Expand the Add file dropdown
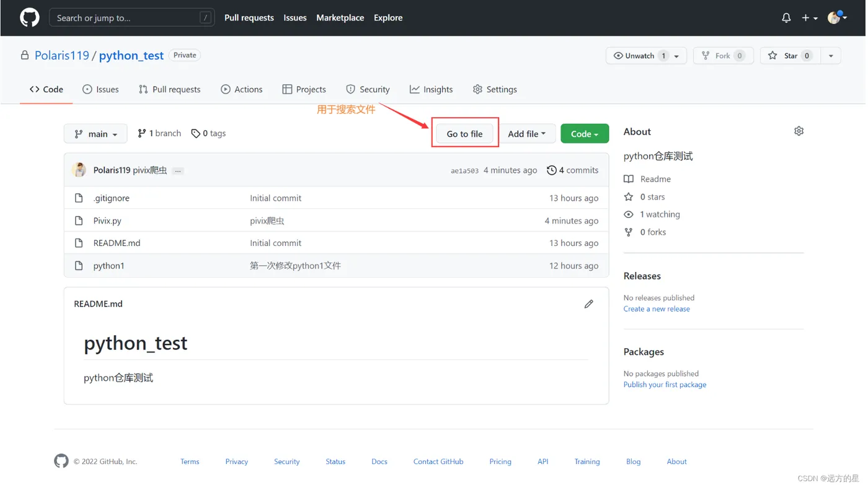The height and width of the screenshot is (485, 868). pos(528,134)
